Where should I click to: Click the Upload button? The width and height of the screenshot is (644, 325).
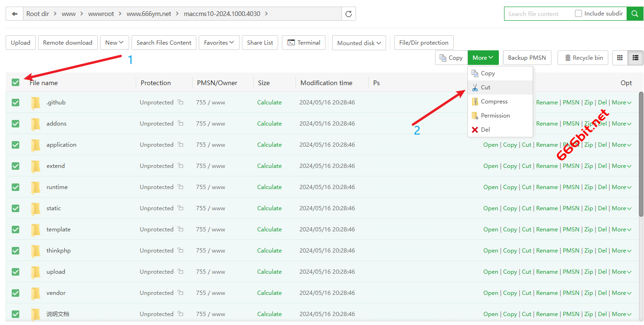(x=21, y=43)
